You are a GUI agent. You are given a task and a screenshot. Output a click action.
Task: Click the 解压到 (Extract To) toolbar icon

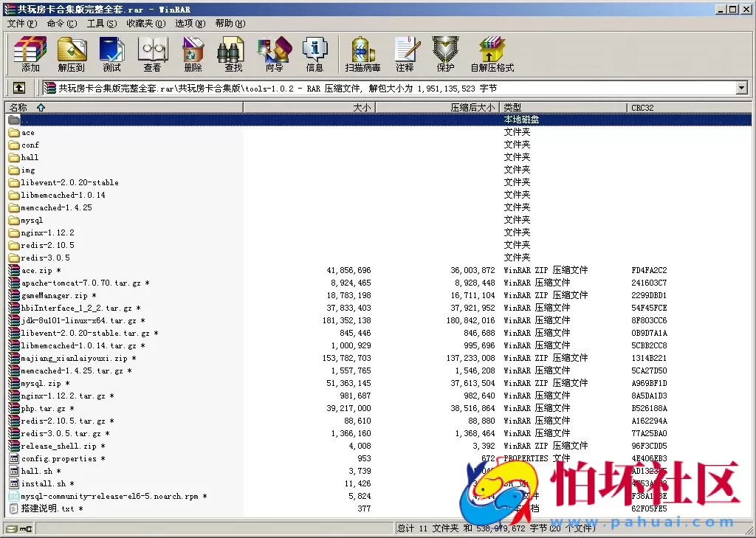click(72, 54)
